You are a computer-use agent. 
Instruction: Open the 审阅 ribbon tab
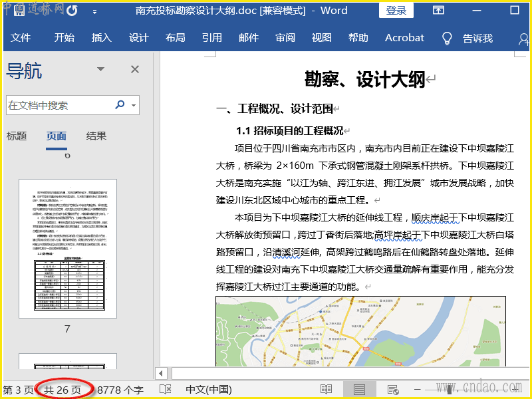(x=285, y=38)
